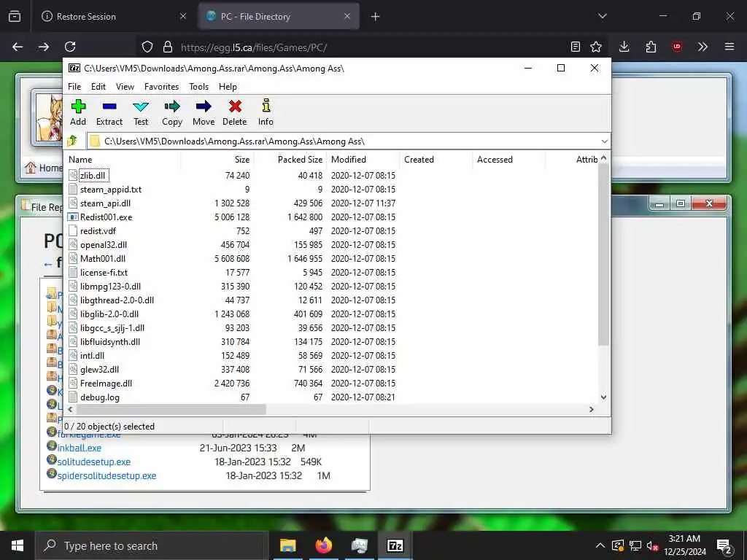The width and height of the screenshot is (747, 560).
Task: Reload the Firefox page
Action: (70, 47)
